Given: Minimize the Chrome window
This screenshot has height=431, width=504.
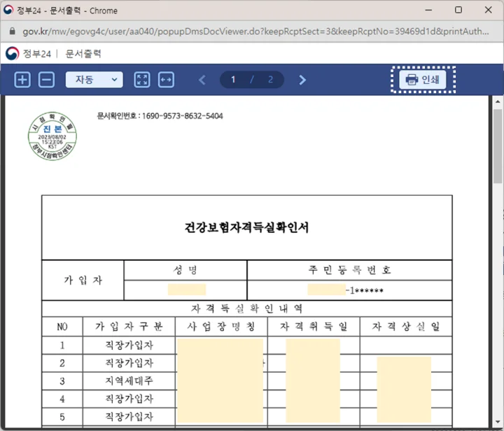Looking at the screenshot, I should (429, 10).
